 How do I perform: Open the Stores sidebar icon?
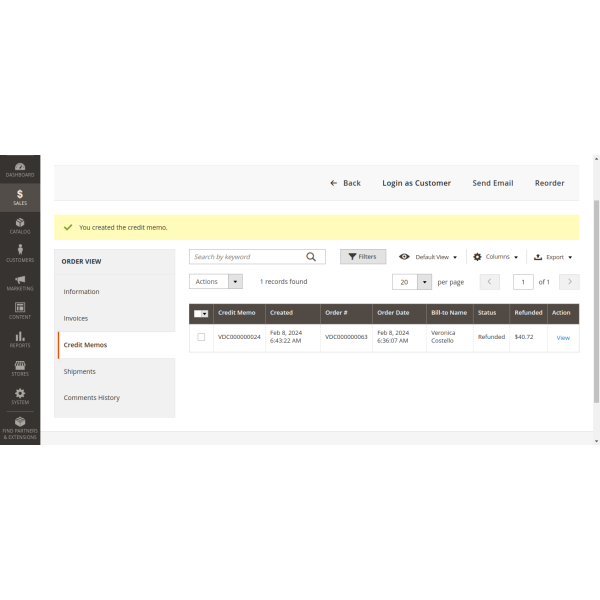pyautogui.click(x=20, y=367)
